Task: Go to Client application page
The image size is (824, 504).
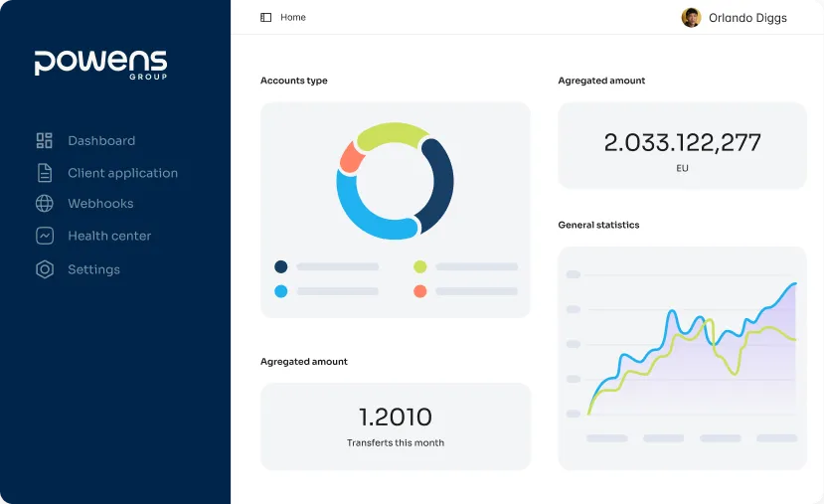Action: tap(122, 173)
